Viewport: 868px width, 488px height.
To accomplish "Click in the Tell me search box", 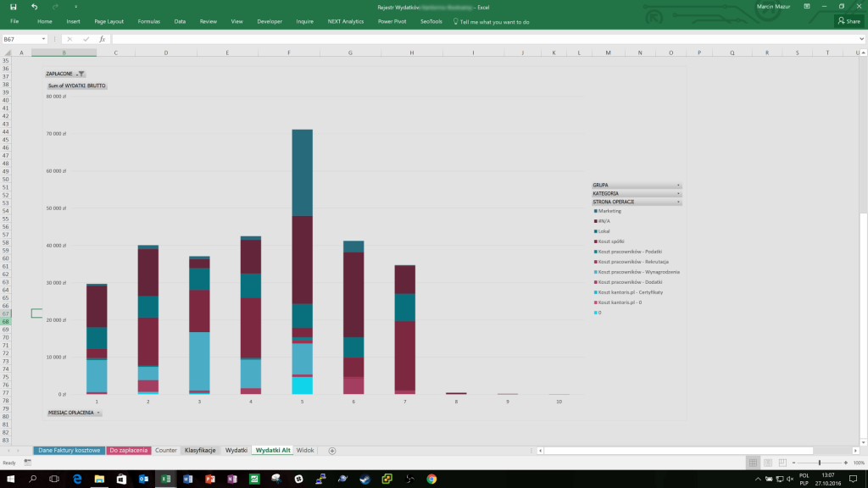I will point(494,21).
